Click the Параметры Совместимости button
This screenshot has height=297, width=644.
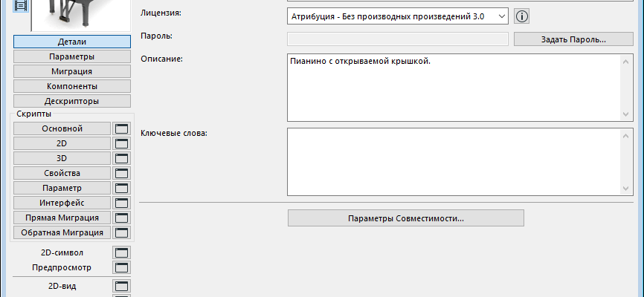[405, 218]
